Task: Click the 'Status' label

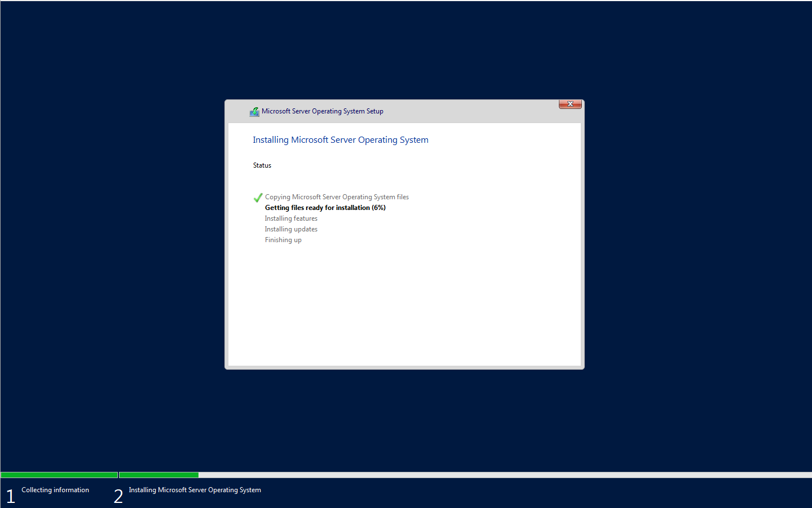Action: pyautogui.click(x=262, y=165)
